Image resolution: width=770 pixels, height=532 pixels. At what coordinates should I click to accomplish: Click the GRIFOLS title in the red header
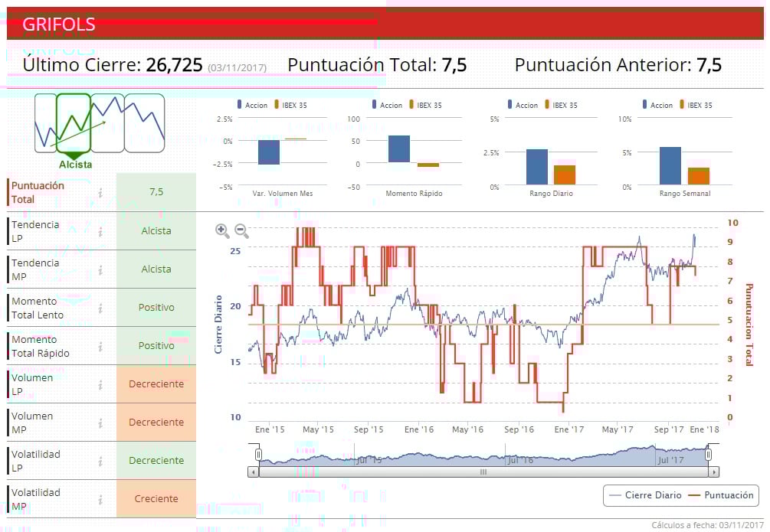[x=59, y=24]
